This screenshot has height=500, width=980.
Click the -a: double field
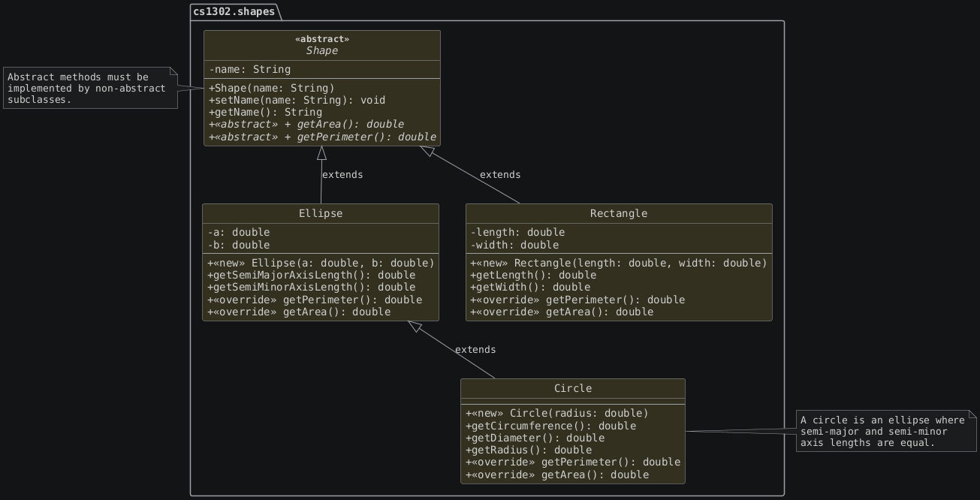(239, 233)
